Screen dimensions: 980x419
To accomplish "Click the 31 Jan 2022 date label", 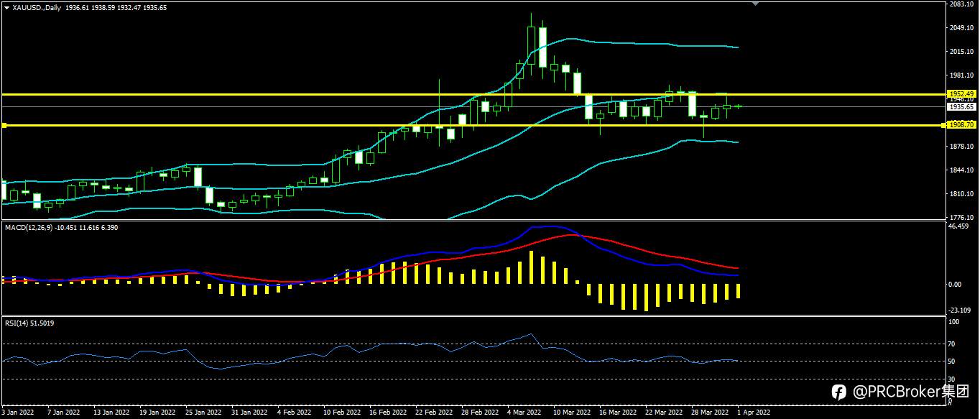I will click(249, 413).
